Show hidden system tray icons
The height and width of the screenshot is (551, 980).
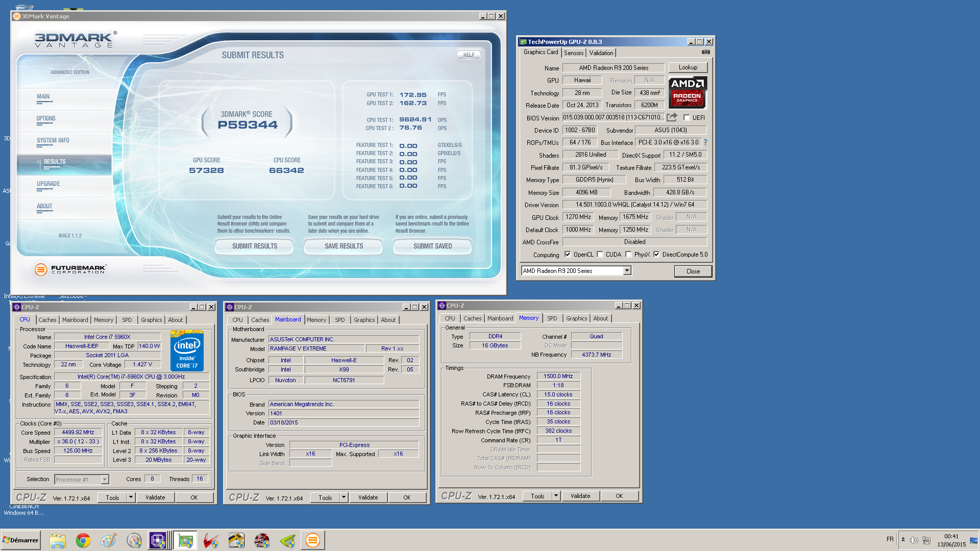[903, 540]
